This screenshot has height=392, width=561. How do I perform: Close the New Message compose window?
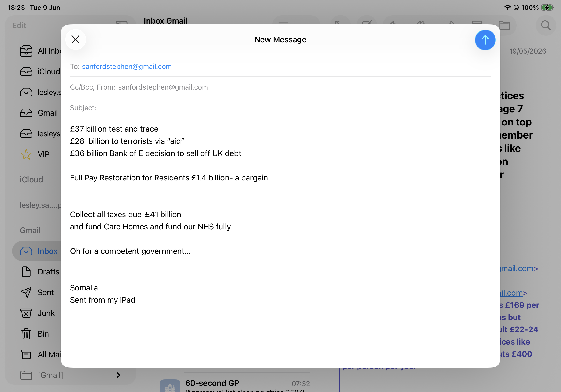[75, 39]
